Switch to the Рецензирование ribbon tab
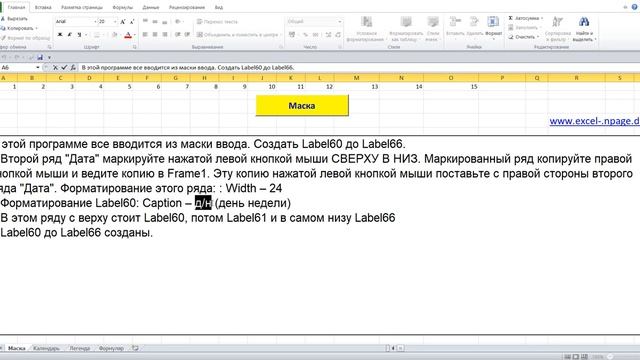Screen dimensions: 640x360 point(187,7)
